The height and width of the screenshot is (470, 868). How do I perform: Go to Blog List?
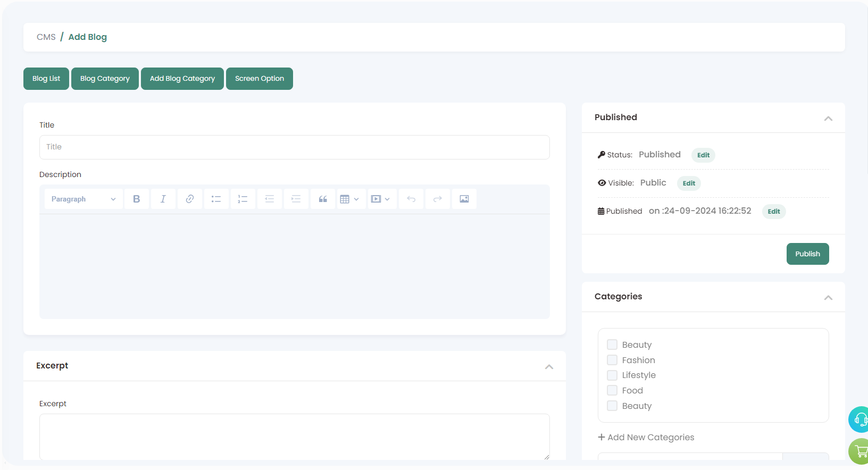[46, 79]
